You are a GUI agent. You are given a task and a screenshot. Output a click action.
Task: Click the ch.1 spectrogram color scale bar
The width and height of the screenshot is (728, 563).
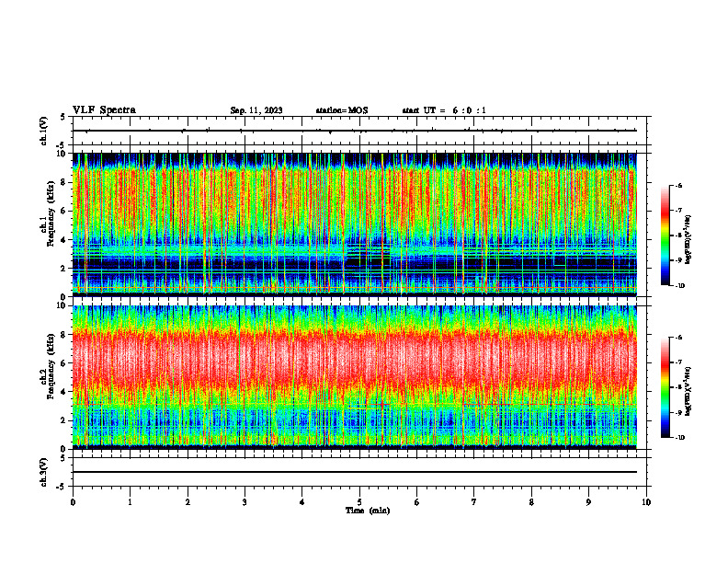[x=665, y=236]
